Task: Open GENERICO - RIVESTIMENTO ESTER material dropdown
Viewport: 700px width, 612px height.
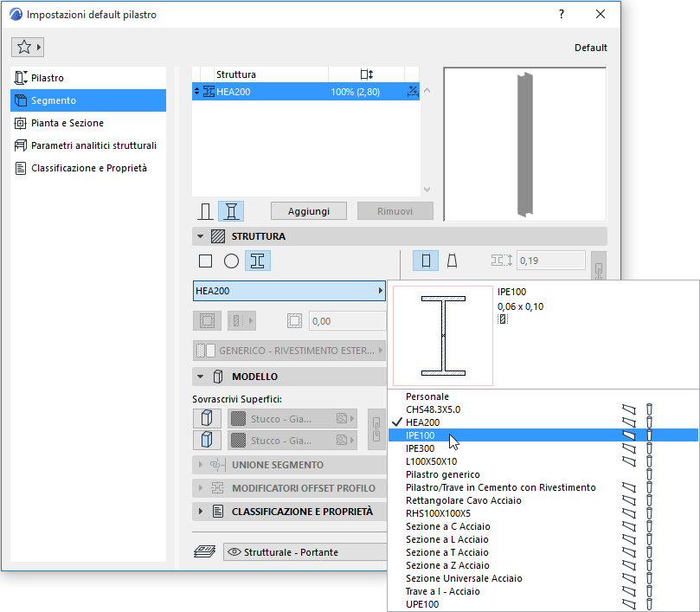Action: coord(289,351)
